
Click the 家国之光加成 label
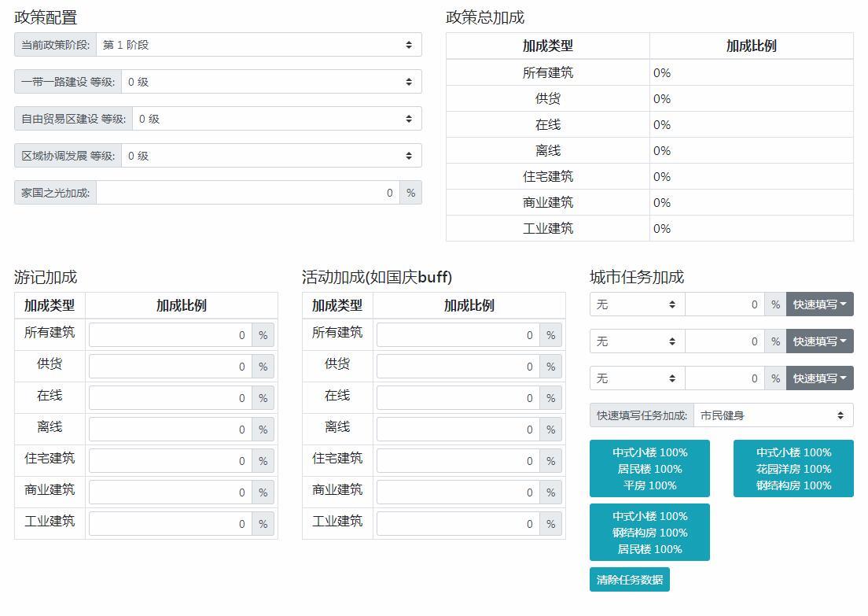click(x=55, y=193)
